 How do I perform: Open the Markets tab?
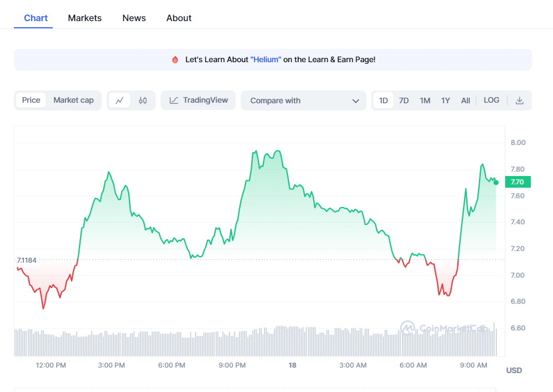(x=84, y=18)
